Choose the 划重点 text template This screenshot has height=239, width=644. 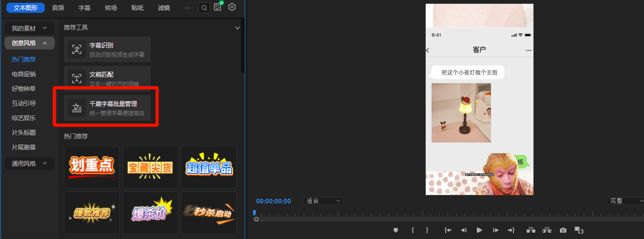point(92,167)
